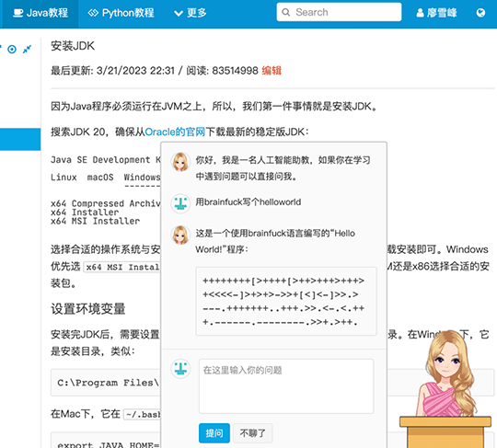The width and height of the screenshot is (497, 448).
Task: Open the Oracle的官网 hyperlink
Action: [x=175, y=132]
